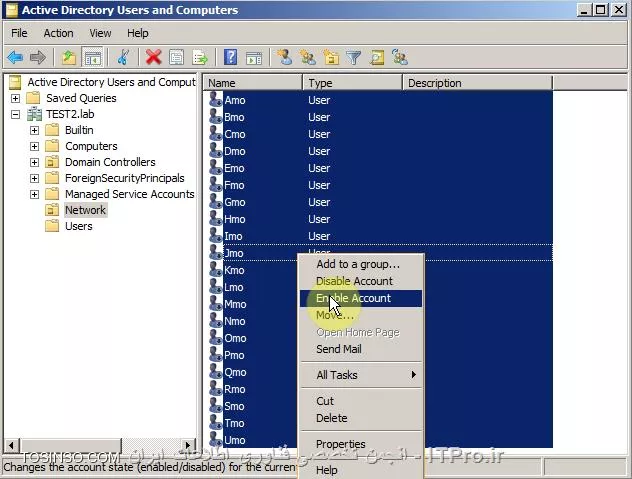
Task: Click the Forward arrow toolbar icon
Action: pyautogui.click(x=38, y=57)
